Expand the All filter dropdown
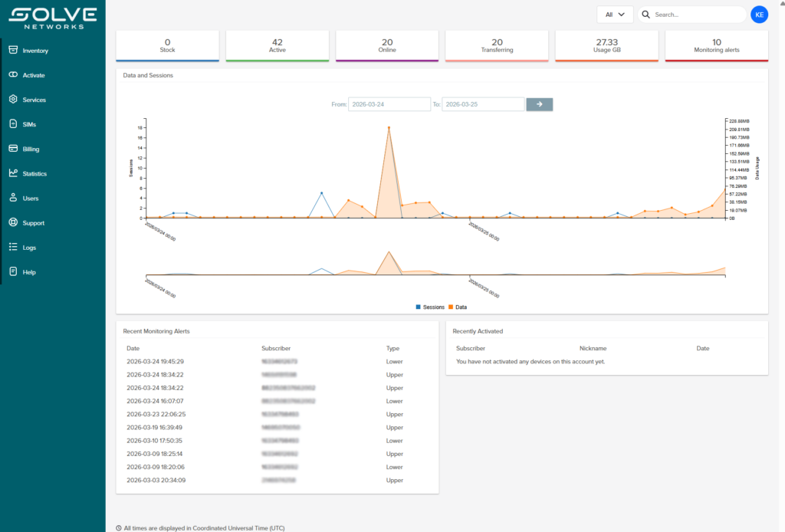This screenshot has width=785, height=532. pyautogui.click(x=615, y=15)
